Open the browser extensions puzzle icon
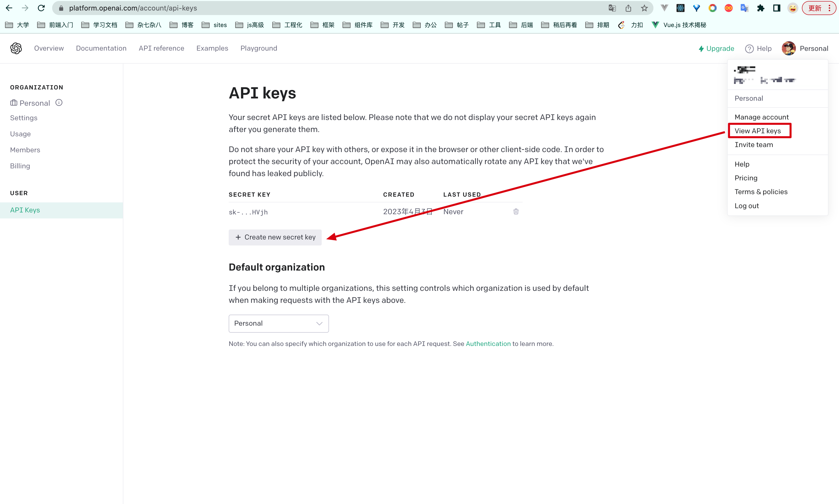 point(761,8)
